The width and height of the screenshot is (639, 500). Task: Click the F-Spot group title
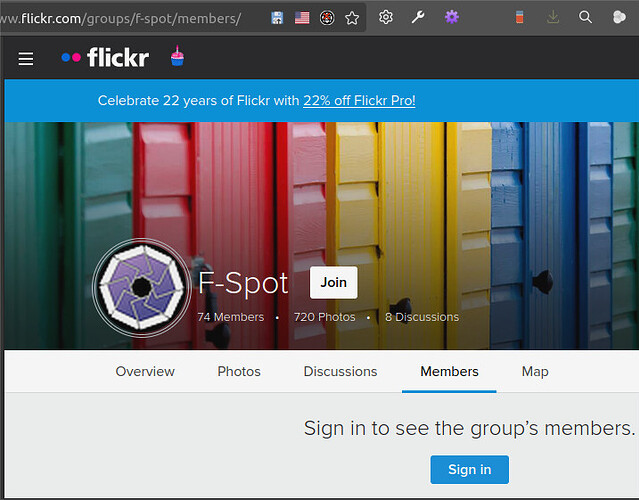click(243, 283)
